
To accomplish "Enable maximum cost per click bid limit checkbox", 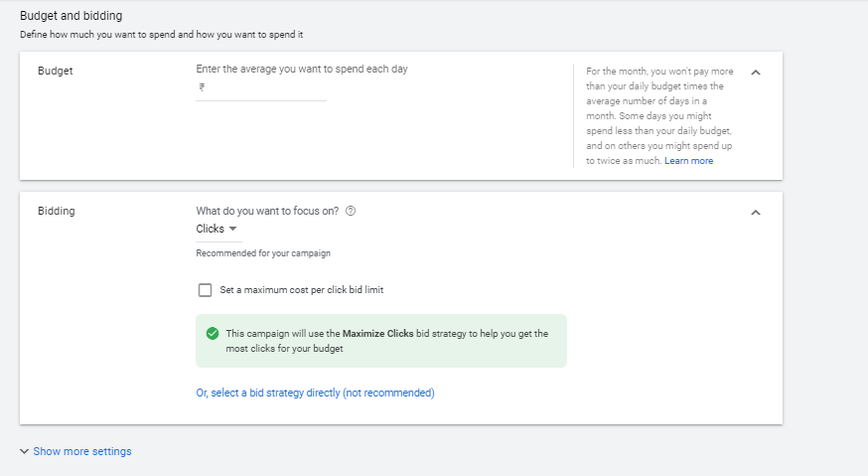I will tap(206, 290).
